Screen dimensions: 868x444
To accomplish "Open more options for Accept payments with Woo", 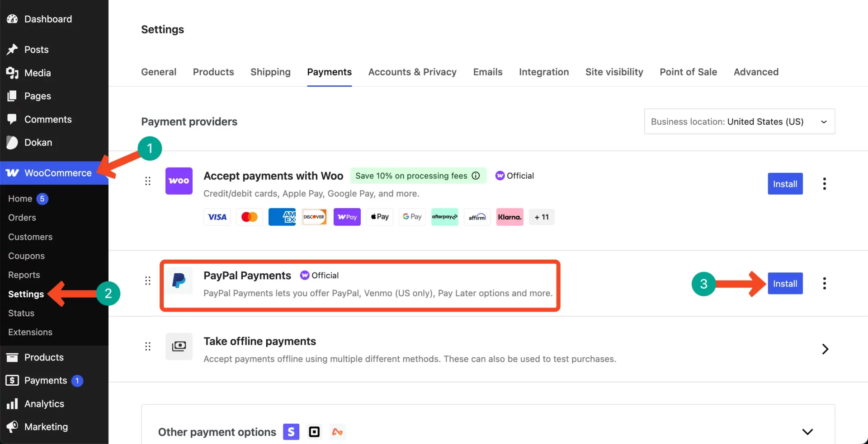I will [825, 184].
